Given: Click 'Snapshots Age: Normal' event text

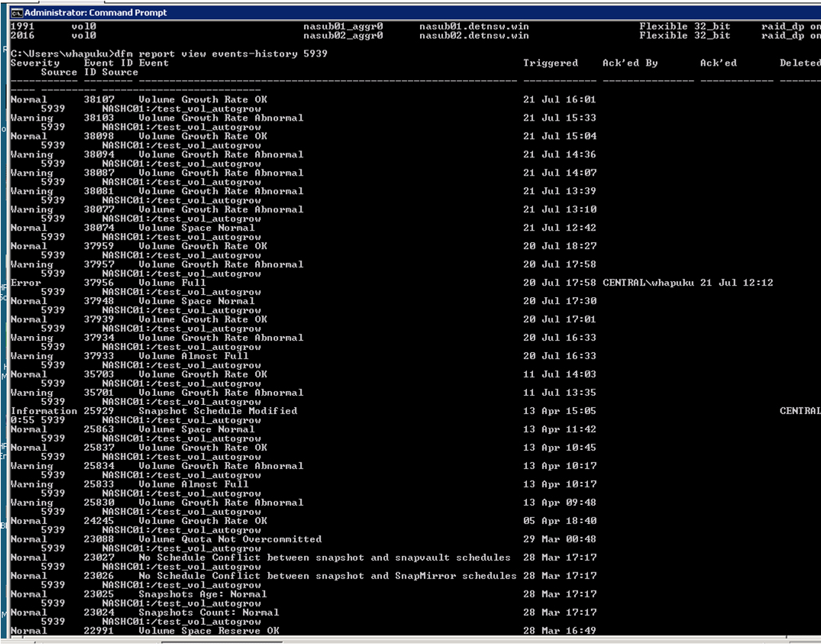Looking at the screenshot, I should pyautogui.click(x=202, y=594).
